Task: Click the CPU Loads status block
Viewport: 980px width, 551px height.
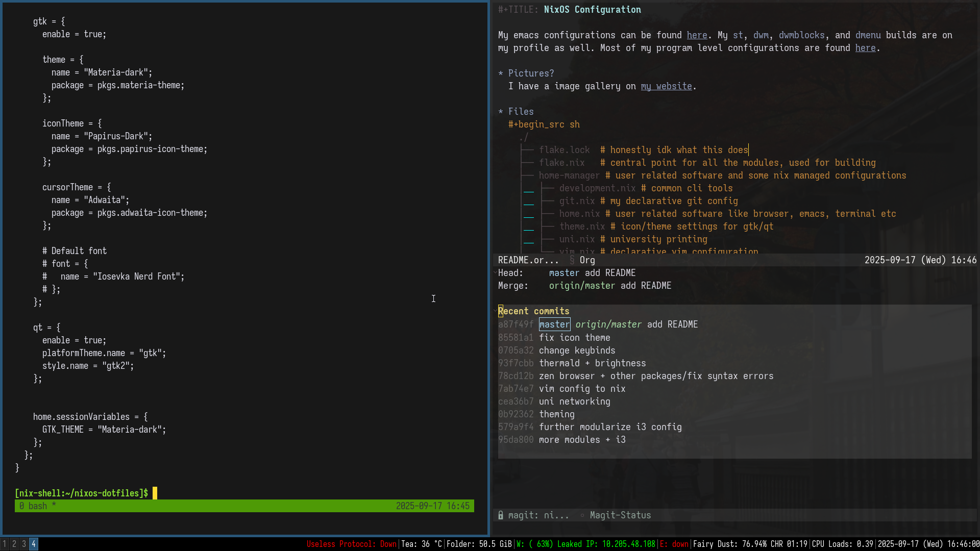Action: [842, 544]
